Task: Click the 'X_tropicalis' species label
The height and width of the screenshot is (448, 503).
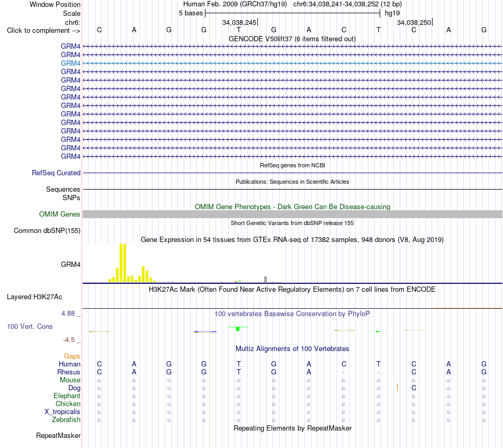Action: tap(62, 412)
